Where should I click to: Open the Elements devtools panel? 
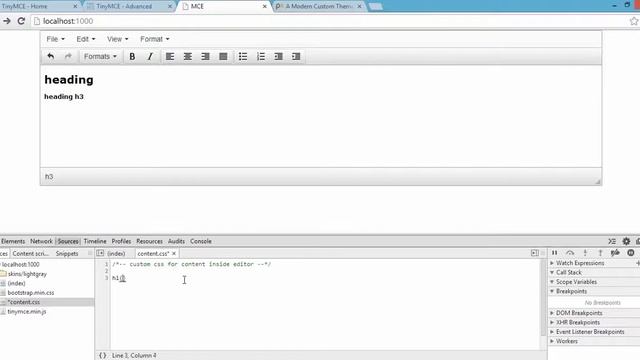point(13,241)
